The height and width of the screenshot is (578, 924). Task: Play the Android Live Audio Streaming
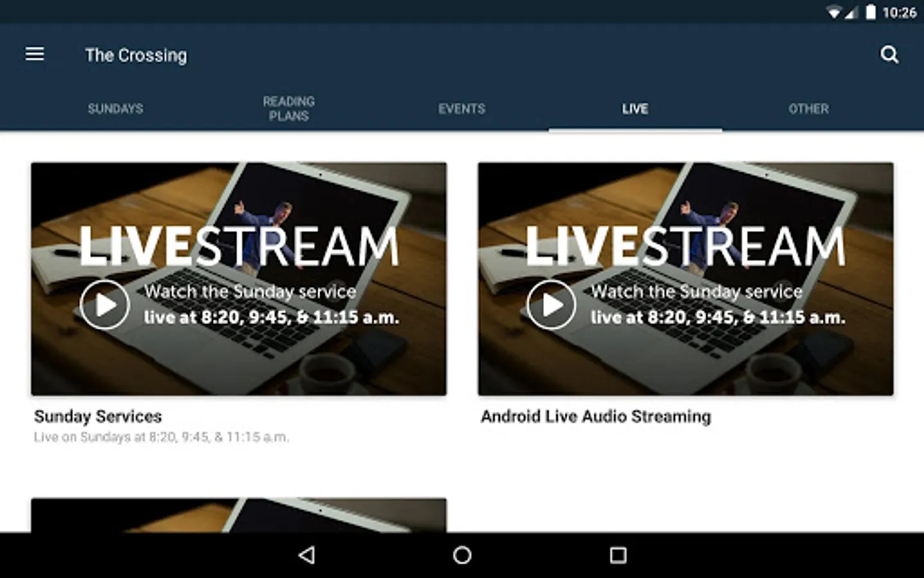tap(552, 304)
